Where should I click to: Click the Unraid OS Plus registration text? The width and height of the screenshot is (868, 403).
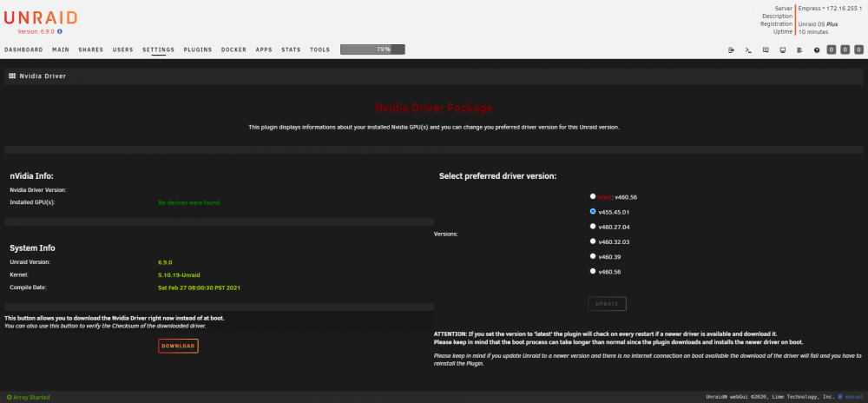818,24
